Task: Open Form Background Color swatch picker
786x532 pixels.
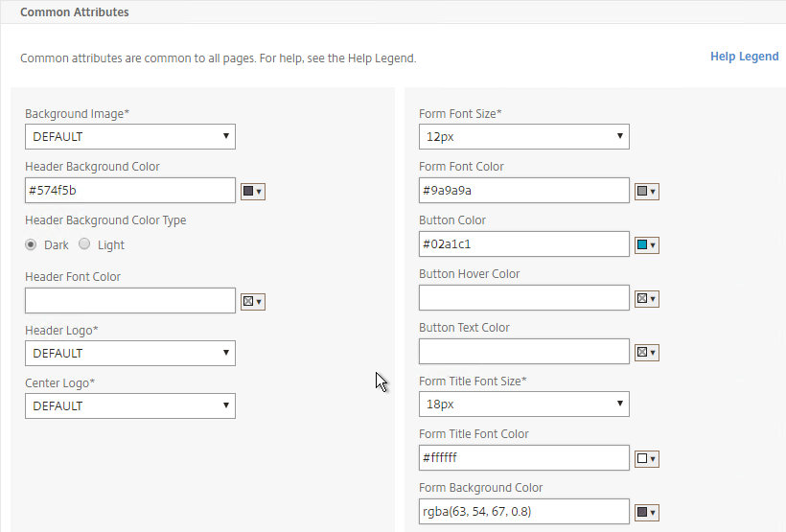Action: tap(647, 512)
